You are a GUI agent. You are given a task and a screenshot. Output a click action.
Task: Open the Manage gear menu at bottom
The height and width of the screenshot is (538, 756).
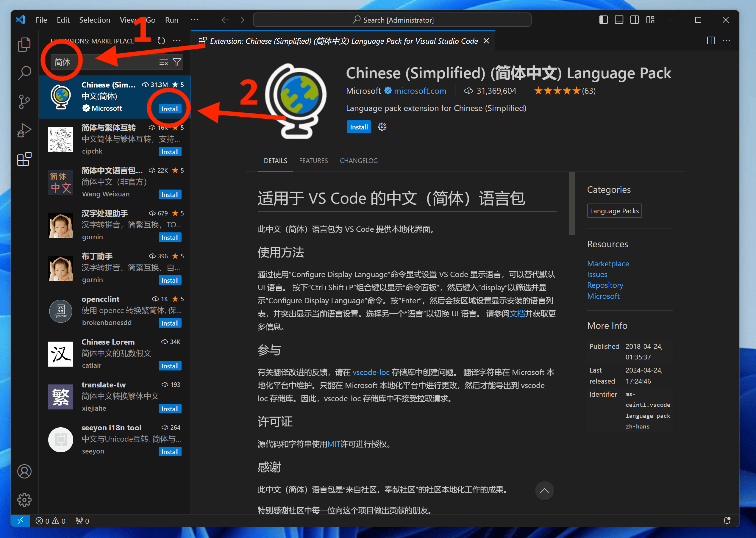[x=24, y=500]
